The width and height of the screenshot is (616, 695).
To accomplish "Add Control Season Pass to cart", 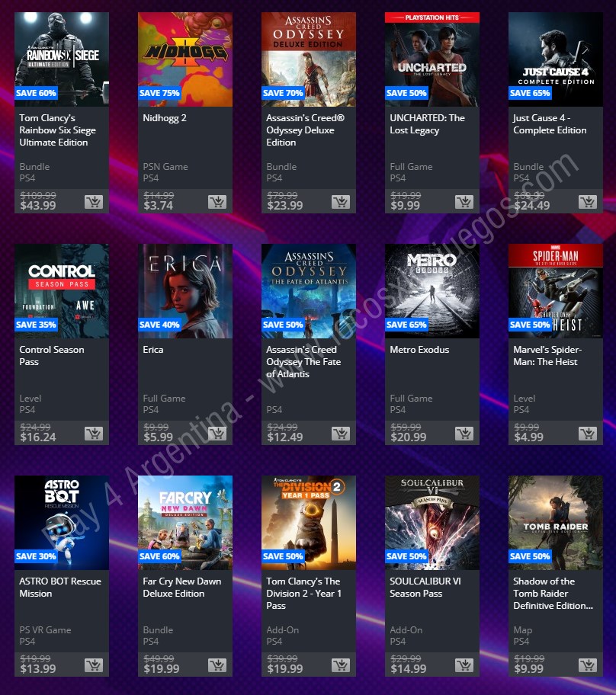I will point(94,434).
